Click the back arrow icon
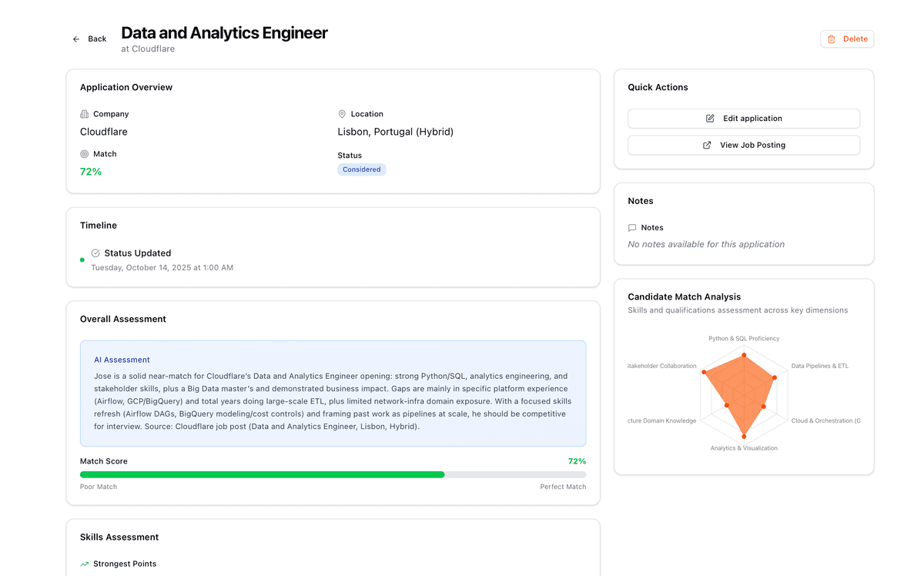This screenshot has width=924, height=576. (76, 39)
